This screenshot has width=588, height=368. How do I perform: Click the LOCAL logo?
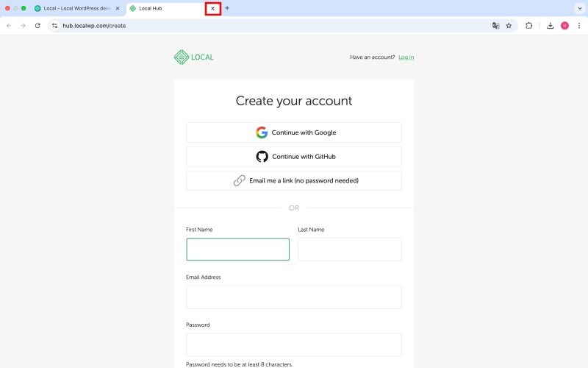click(194, 57)
